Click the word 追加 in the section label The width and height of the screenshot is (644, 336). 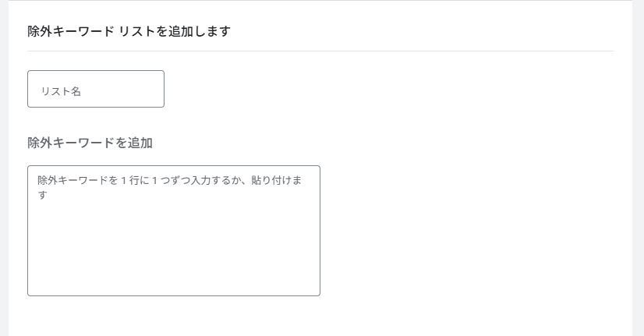[x=140, y=143]
